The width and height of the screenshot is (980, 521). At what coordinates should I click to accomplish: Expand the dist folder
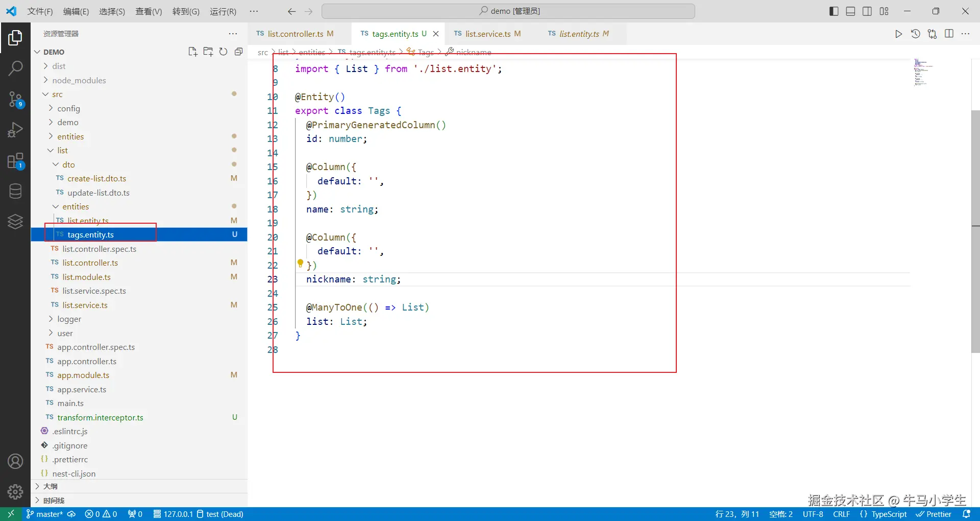click(59, 66)
